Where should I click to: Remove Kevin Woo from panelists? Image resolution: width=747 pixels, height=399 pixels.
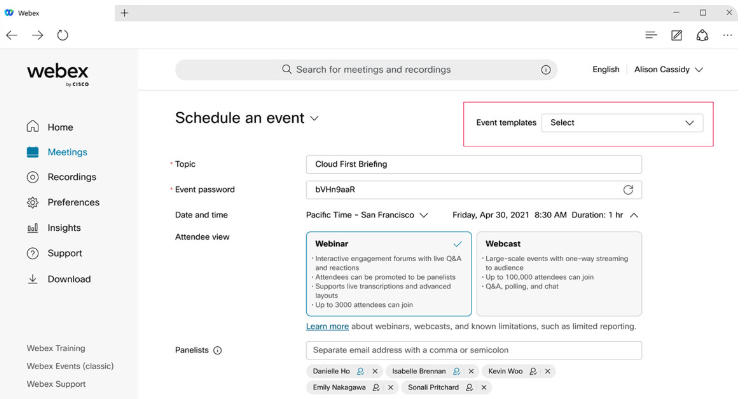(x=548, y=371)
